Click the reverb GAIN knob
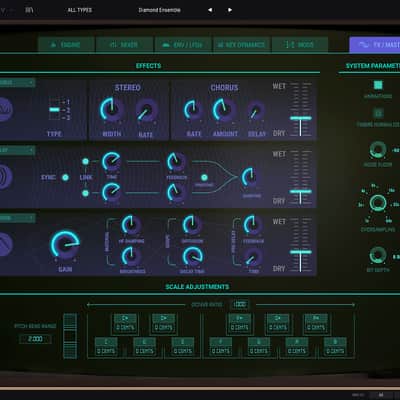The image size is (400, 400). (65, 245)
